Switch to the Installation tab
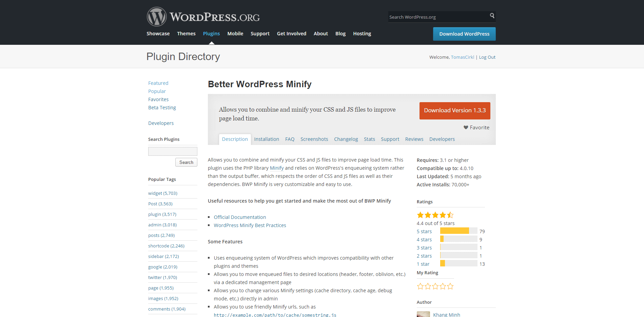The height and width of the screenshot is (317, 644). coord(267,139)
